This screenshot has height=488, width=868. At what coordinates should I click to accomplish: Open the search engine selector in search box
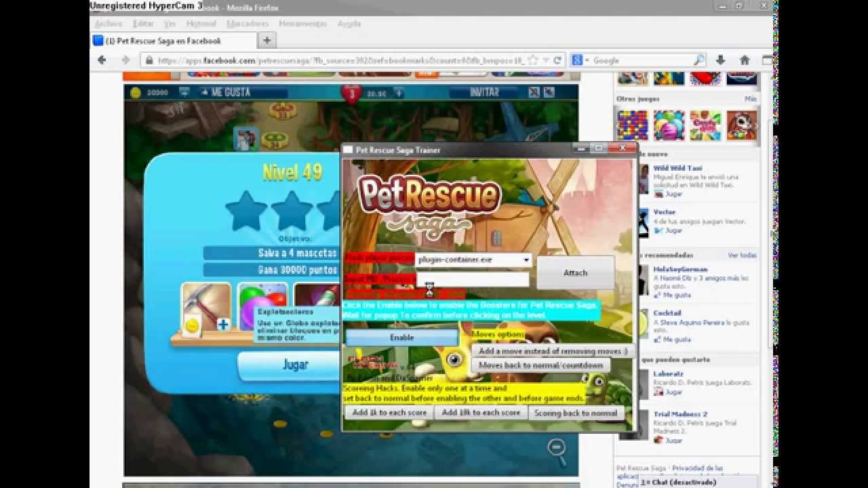[580, 60]
